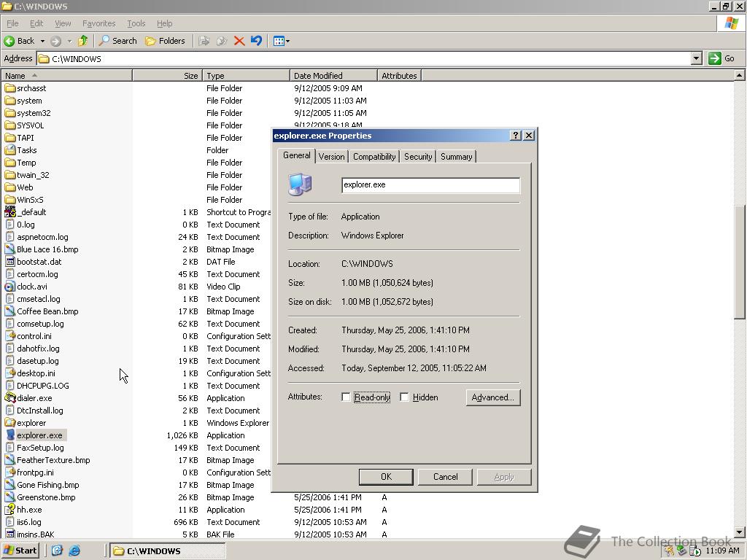Viewport: 747px width, 560px height.
Task: Click the Forward arrow button
Action: point(55,41)
